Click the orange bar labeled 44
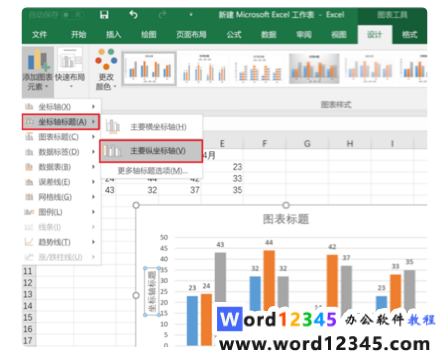Screen dimensions: 440x360 [x=269, y=280]
